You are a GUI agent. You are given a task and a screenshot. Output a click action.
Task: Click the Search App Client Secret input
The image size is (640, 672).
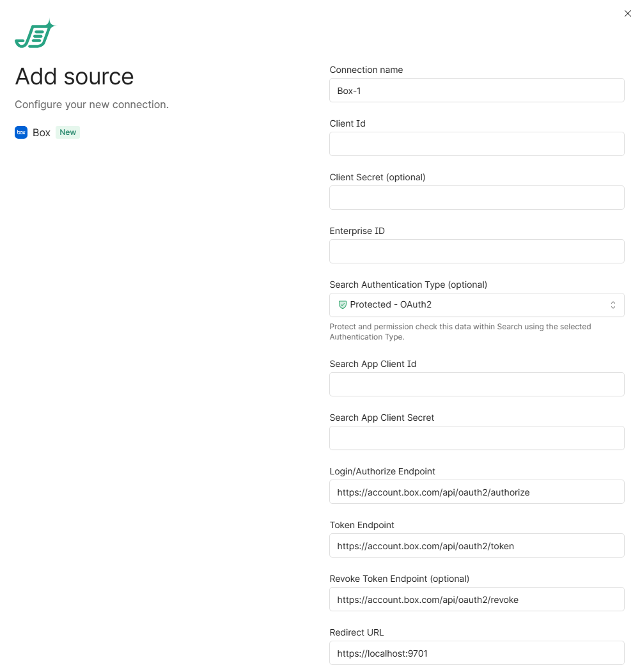476,438
